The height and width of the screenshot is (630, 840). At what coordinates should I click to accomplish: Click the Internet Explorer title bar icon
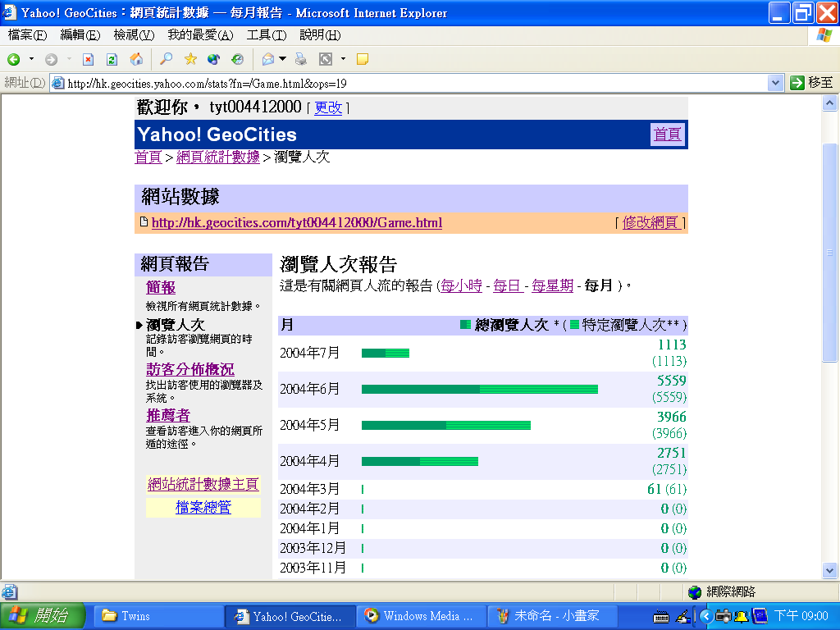point(9,12)
